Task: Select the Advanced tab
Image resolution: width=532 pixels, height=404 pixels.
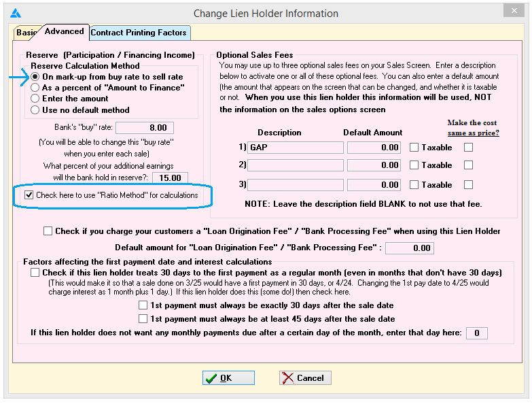Action: (x=64, y=31)
